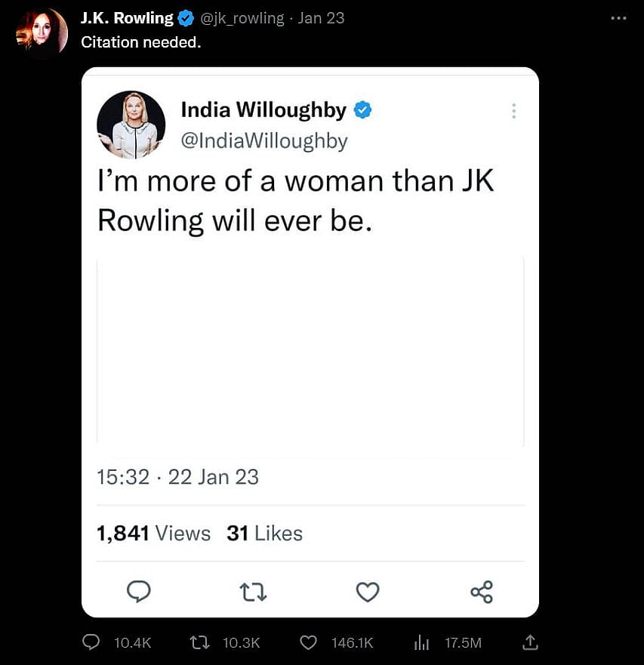Click India Willoughby's profile picture

click(x=131, y=125)
